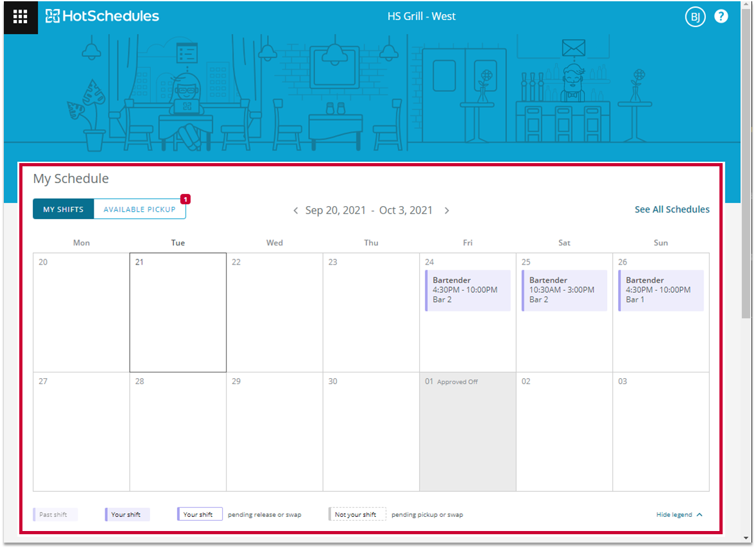The height and width of the screenshot is (549, 756).
Task: Select the Tuesday 21 calendar day cell
Action: pyautogui.click(x=178, y=312)
